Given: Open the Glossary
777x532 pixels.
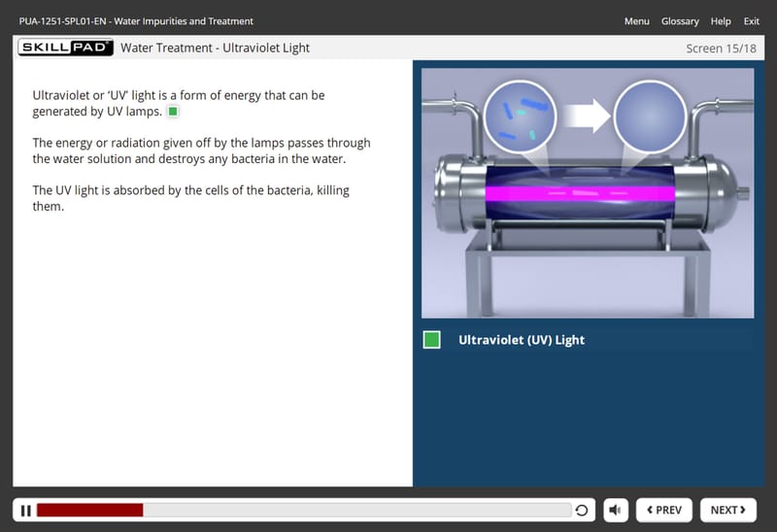Looking at the screenshot, I should pyautogui.click(x=680, y=21).
